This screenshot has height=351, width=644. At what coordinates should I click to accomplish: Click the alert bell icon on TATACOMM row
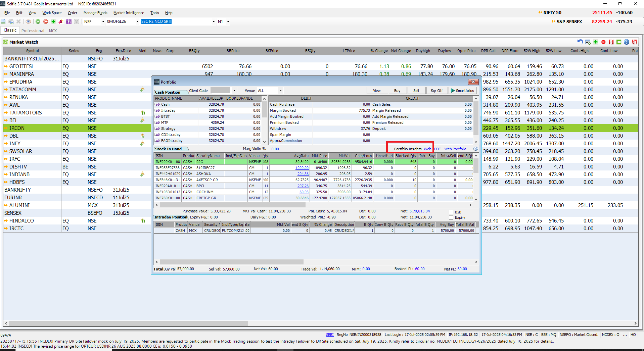[142, 90]
